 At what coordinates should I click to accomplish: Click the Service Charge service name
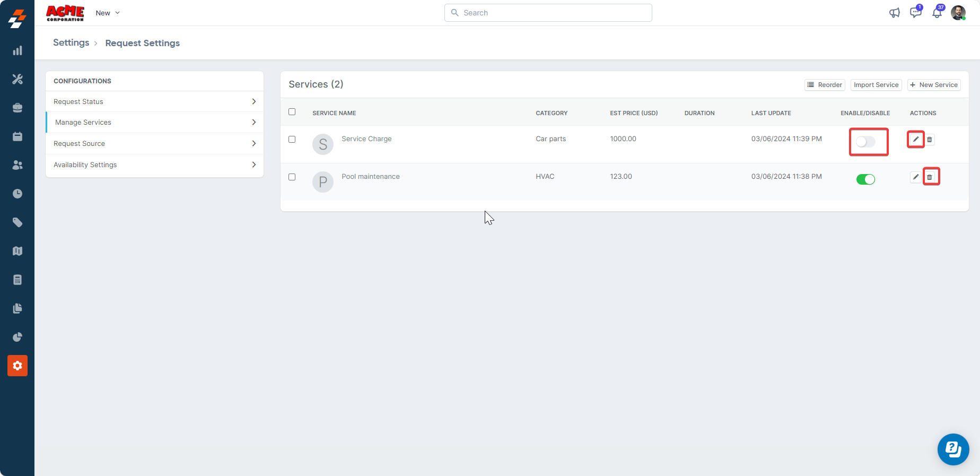pos(366,139)
